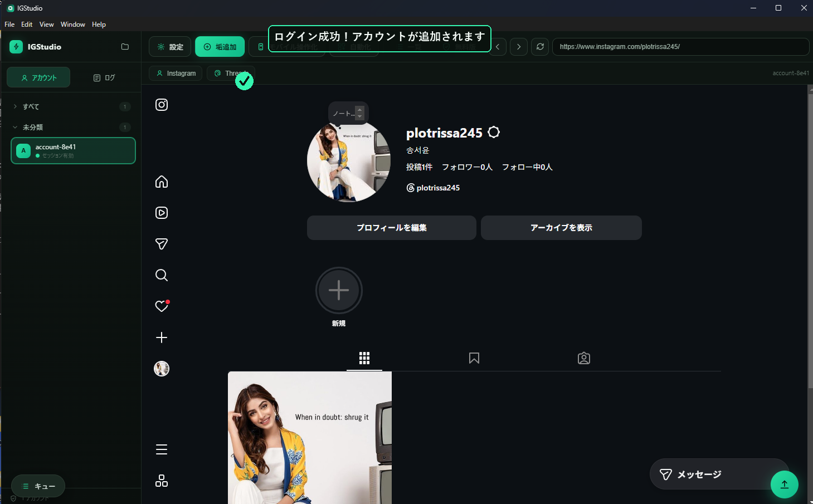Create new post with plus icon
This screenshot has height=504, width=813.
(x=162, y=337)
